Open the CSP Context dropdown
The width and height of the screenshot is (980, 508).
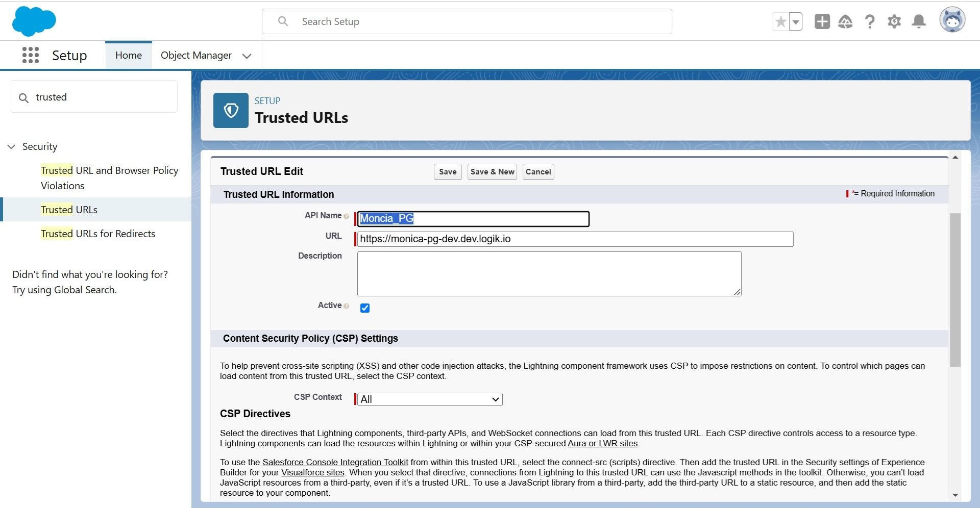(x=430, y=399)
